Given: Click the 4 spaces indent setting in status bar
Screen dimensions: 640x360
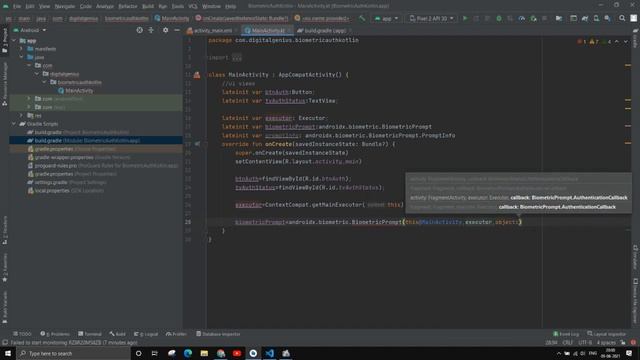Looking at the screenshot, I should click(606, 342).
